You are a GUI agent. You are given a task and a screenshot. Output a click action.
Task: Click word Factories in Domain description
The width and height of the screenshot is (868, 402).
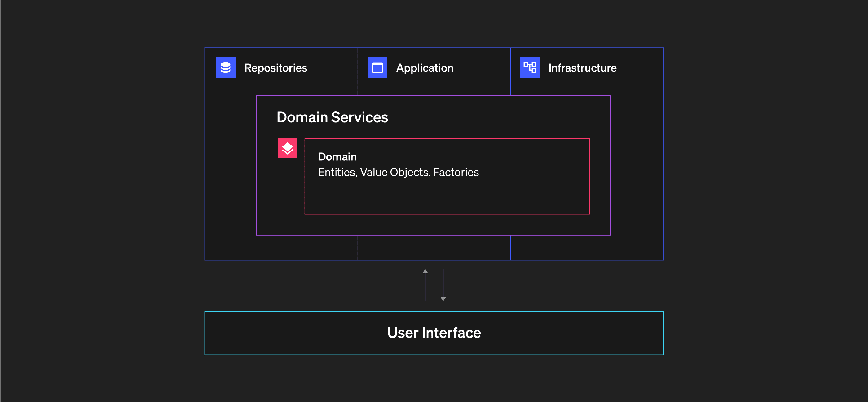tap(456, 173)
